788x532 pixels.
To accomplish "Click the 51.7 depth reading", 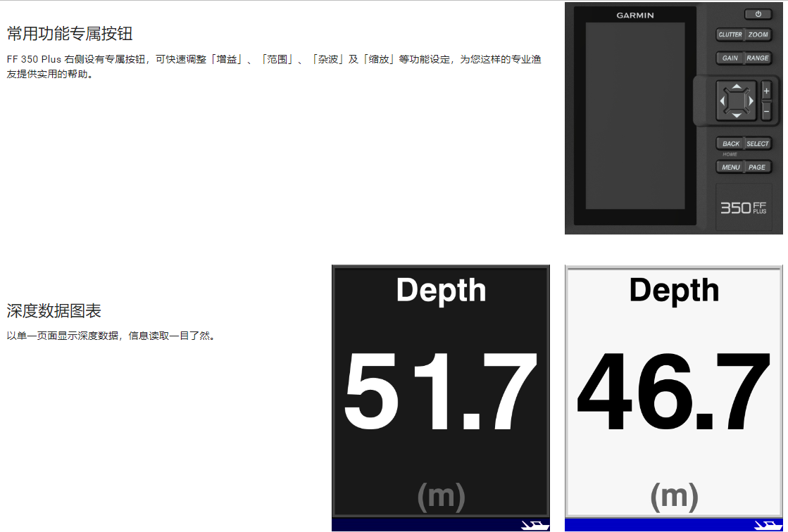I will pos(441,392).
